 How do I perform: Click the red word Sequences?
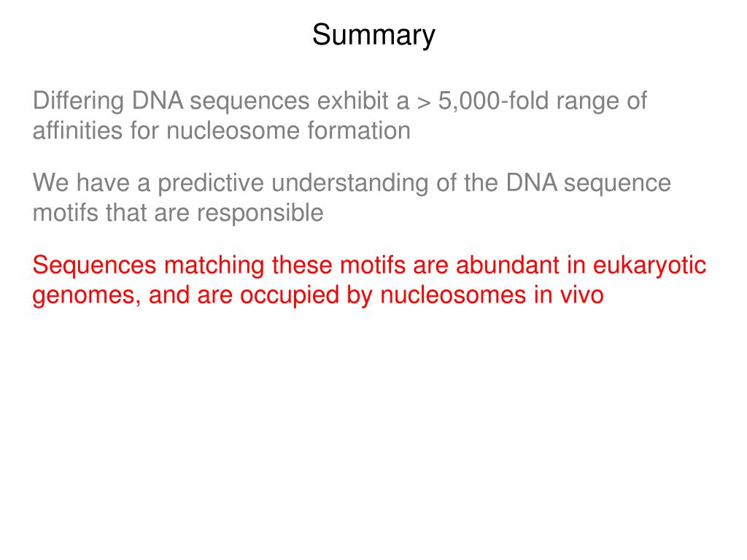point(94,265)
